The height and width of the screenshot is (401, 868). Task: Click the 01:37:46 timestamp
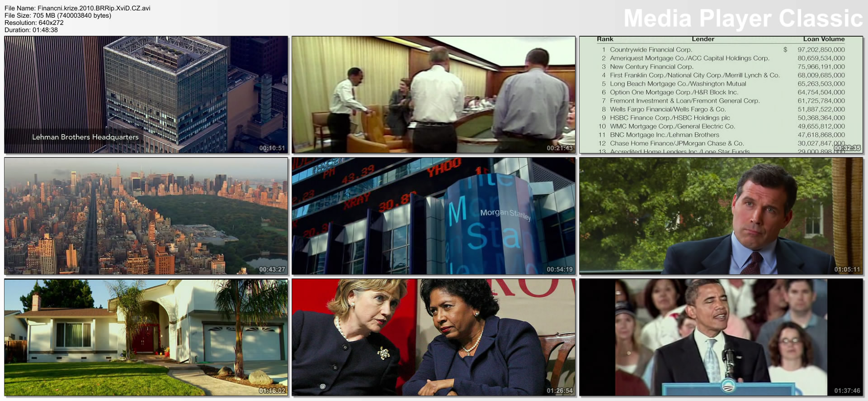847,391
